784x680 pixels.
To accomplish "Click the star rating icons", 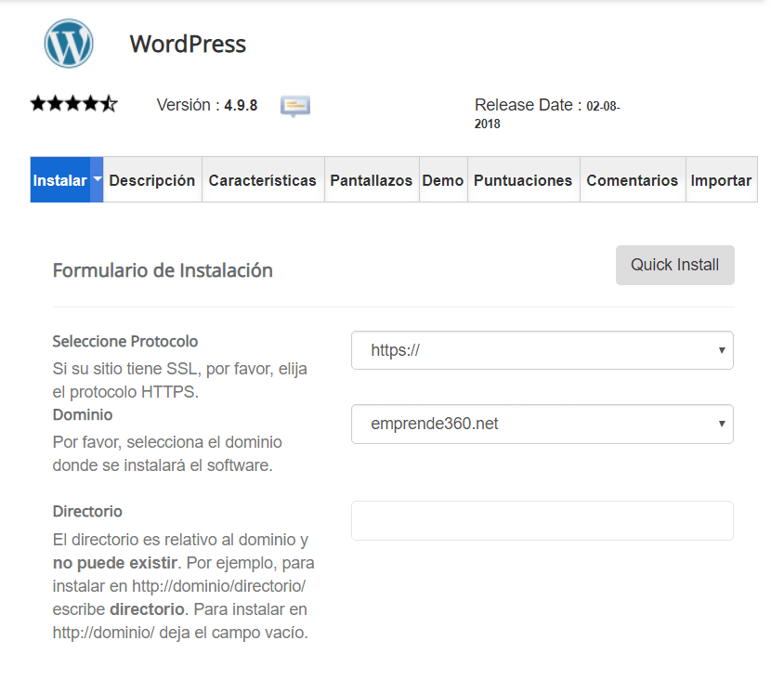I will tap(74, 104).
